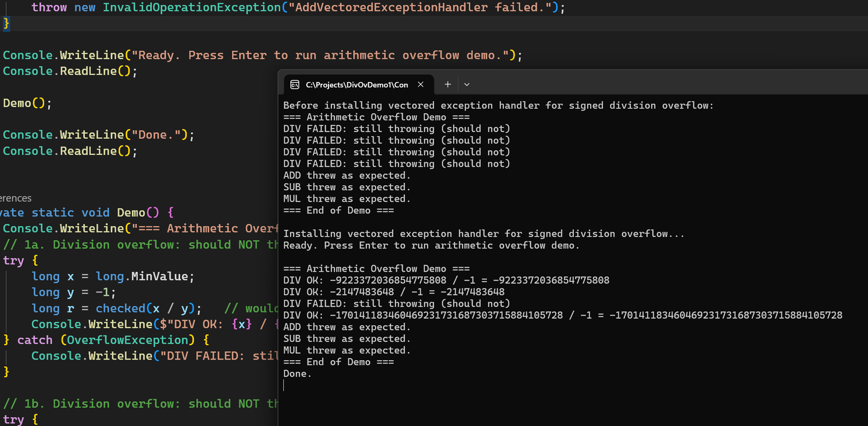
Task: Click the terminal icon on the console tab
Action: 295,85
